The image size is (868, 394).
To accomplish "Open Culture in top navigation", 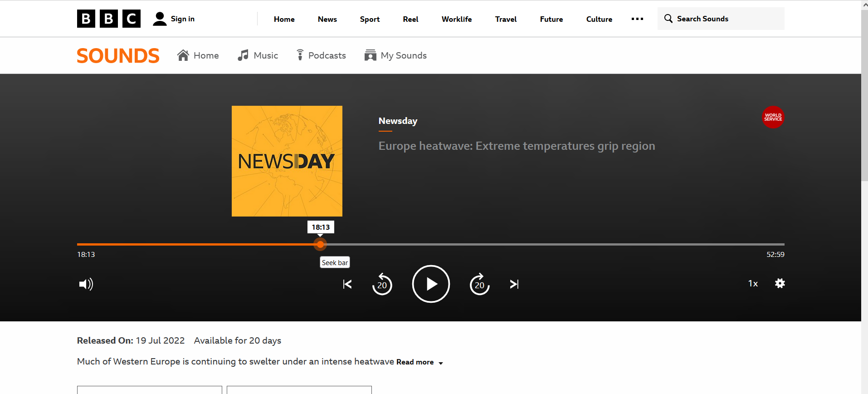I will coord(599,19).
